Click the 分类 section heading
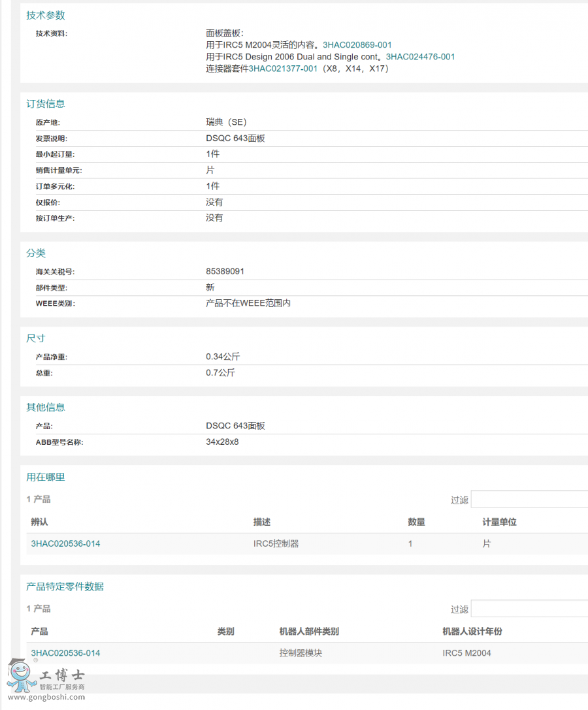Viewport: 588px width, 710px height. point(36,253)
